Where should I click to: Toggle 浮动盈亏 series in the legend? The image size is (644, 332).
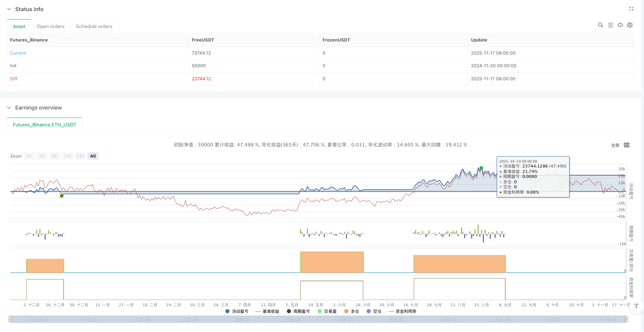pos(237,311)
